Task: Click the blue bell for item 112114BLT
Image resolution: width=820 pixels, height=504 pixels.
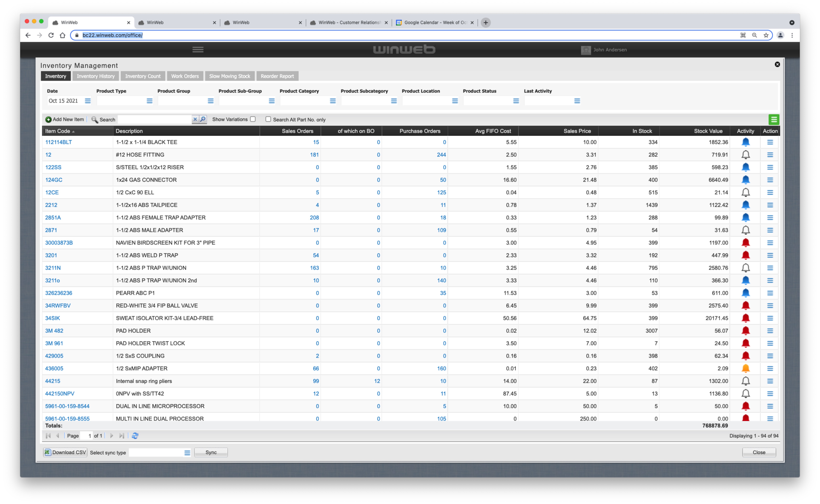Action: (x=745, y=142)
